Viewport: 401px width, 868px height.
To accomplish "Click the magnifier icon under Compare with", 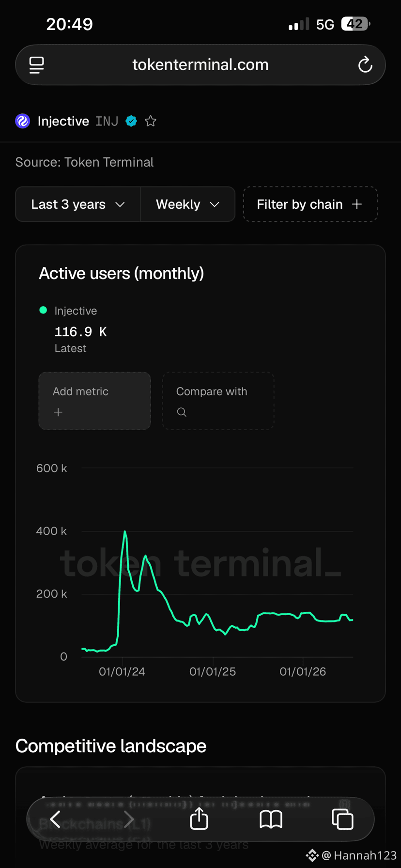I will pos(182,412).
